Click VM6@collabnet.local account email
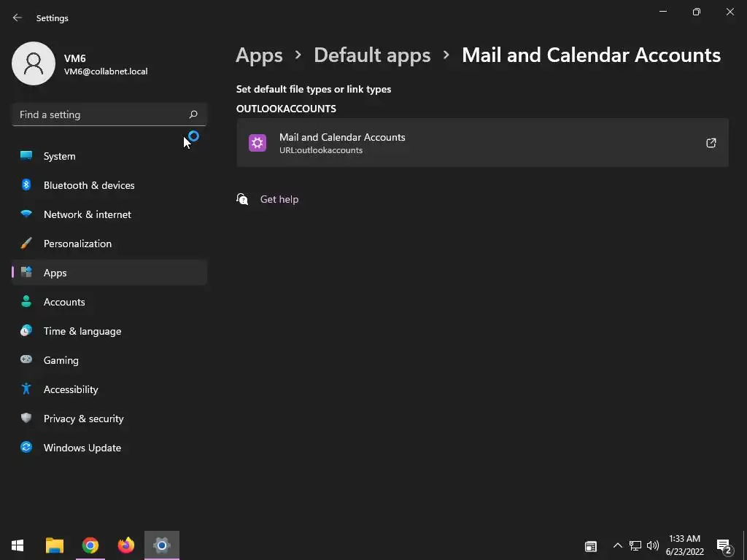747x560 pixels. [x=106, y=71]
